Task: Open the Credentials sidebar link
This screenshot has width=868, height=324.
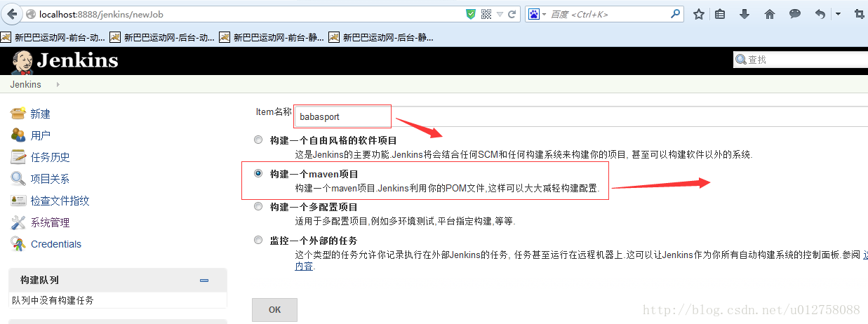Action: pyautogui.click(x=56, y=244)
